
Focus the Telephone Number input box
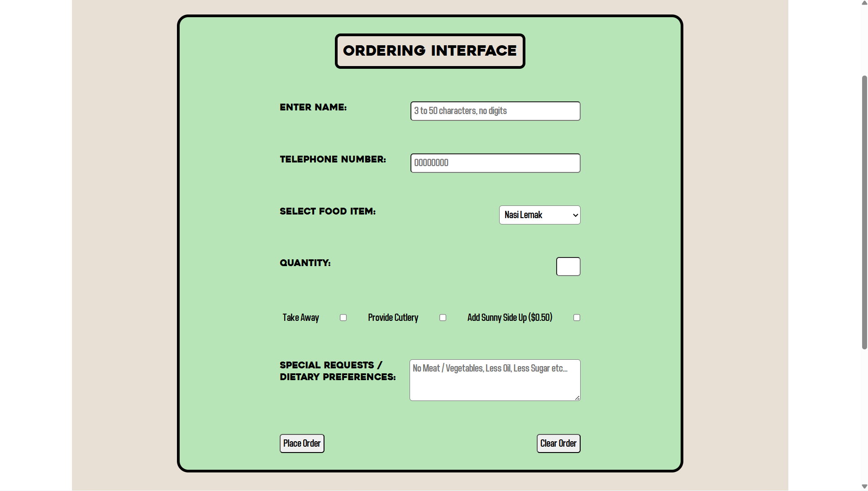click(495, 163)
